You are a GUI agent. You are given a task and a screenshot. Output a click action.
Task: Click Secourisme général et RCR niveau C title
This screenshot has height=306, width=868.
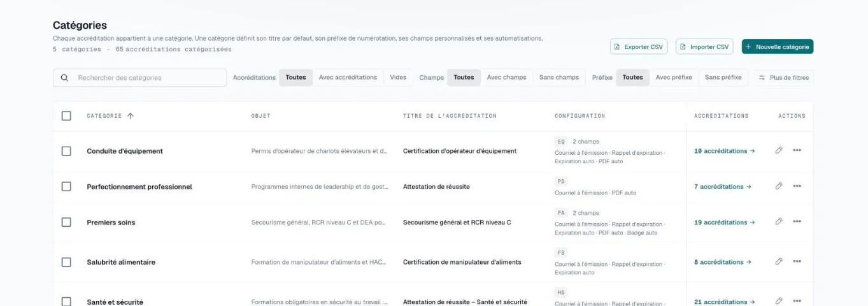pyautogui.click(x=457, y=222)
